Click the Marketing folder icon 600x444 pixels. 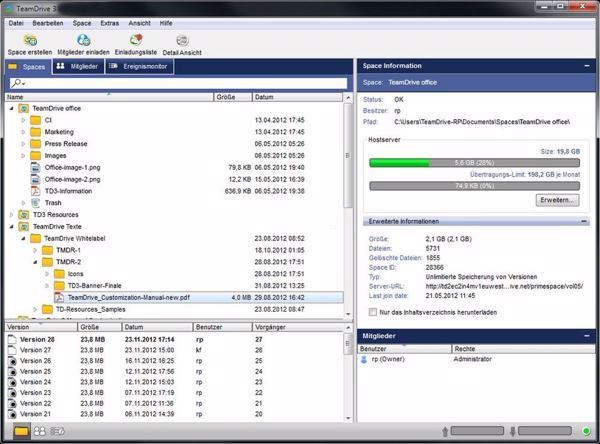tap(36, 132)
